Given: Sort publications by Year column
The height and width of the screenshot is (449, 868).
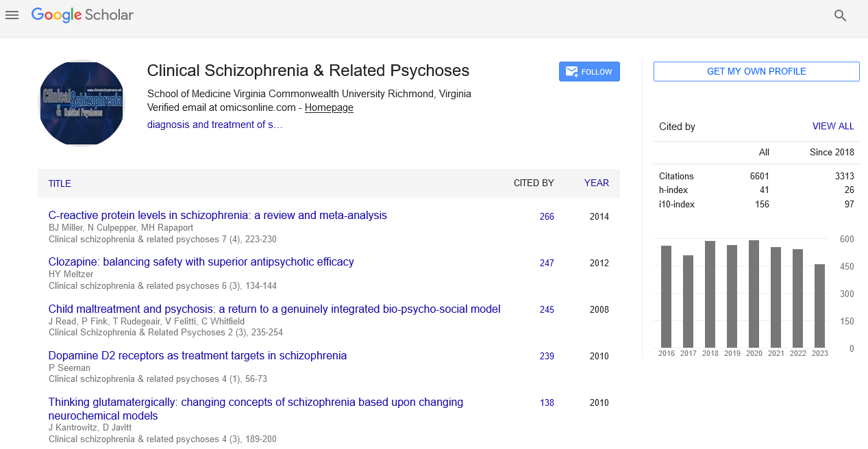Looking at the screenshot, I should pos(596,183).
